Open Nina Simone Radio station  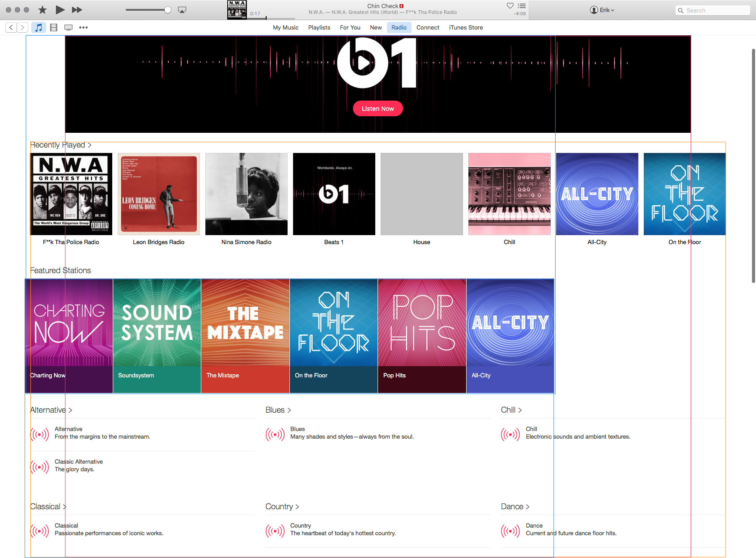click(x=246, y=194)
